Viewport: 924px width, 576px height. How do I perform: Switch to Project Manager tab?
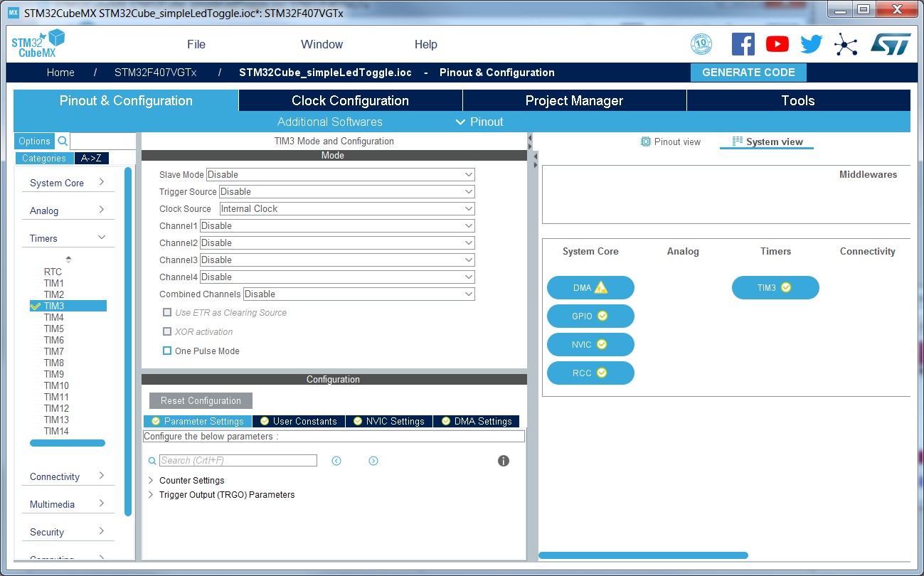coord(574,100)
